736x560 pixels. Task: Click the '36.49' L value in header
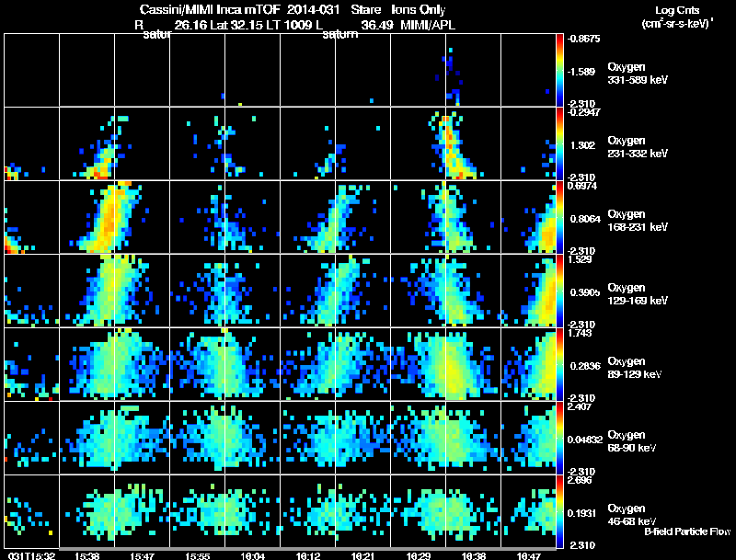coord(377,25)
